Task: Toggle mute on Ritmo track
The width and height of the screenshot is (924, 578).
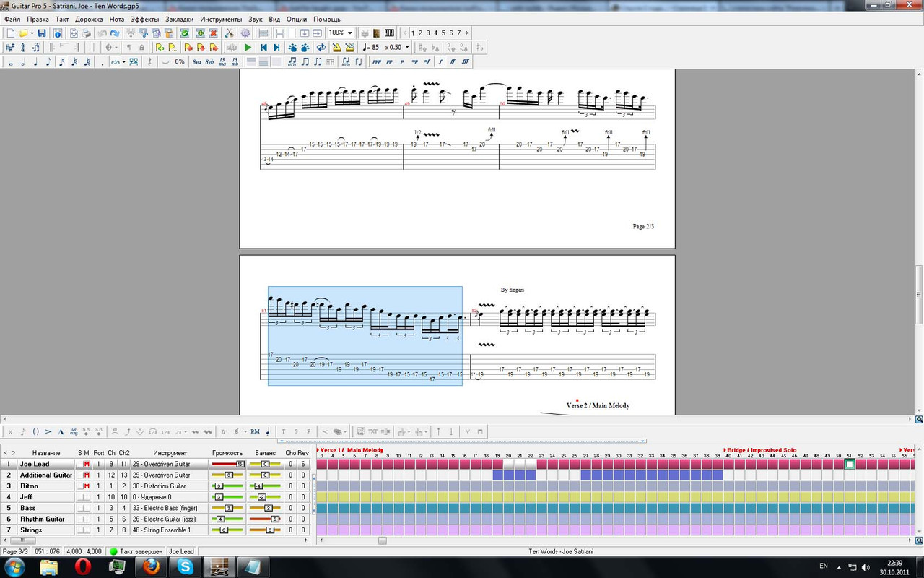Action: (86, 486)
